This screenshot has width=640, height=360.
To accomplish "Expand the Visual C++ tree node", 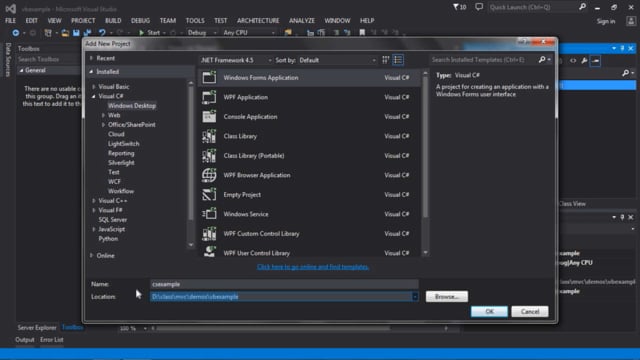I will [94, 201].
